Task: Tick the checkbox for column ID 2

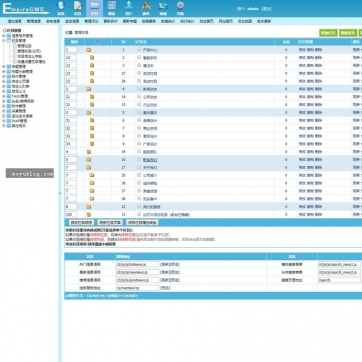Action: tap(139, 57)
